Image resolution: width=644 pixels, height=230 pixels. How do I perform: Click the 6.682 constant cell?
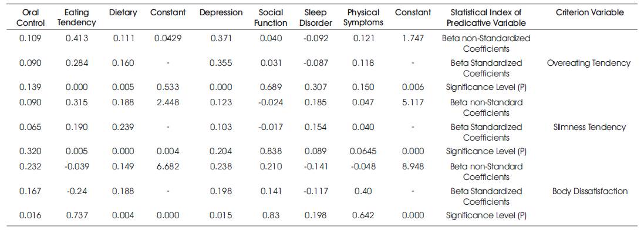(168, 166)
